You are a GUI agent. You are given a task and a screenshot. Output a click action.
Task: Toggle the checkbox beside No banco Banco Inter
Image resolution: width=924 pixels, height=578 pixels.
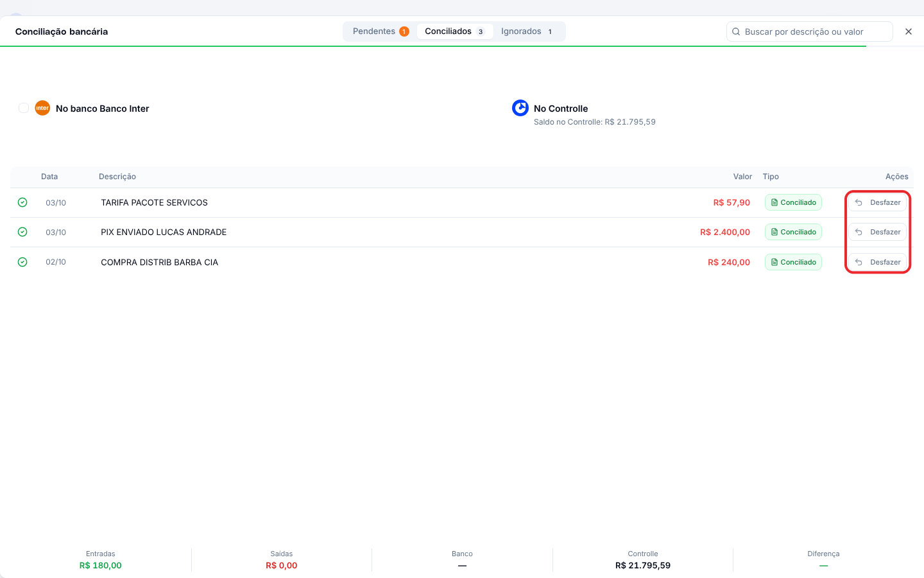point(24,108)
